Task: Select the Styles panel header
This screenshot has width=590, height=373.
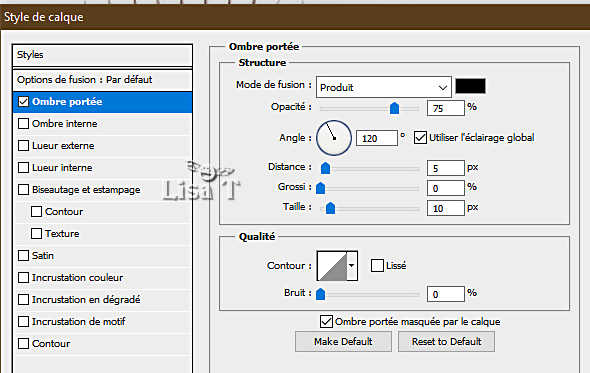Action: tap(102, 55)
